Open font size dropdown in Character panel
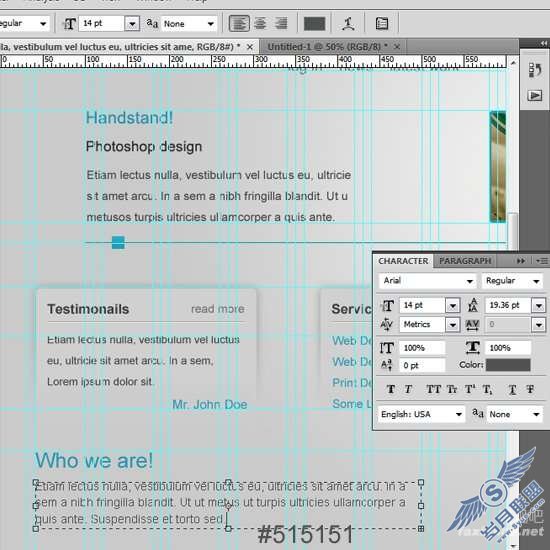Viewport: 550px width, 550px height. [452, 306]
